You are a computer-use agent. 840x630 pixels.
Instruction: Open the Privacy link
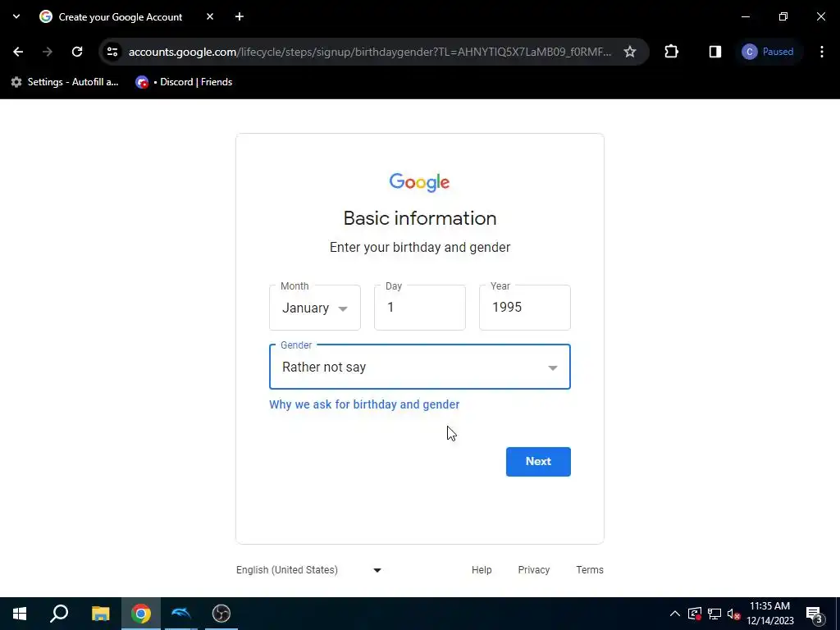pos(533,570)
